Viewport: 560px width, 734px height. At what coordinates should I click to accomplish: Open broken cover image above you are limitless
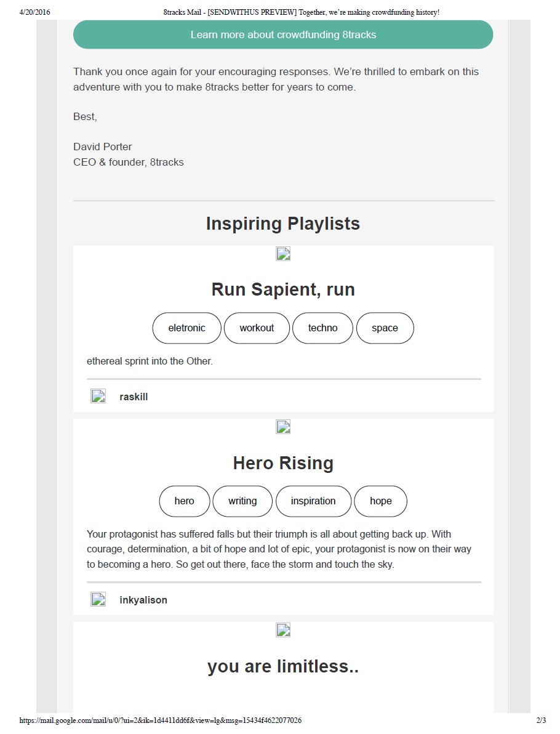click(283, 630)
